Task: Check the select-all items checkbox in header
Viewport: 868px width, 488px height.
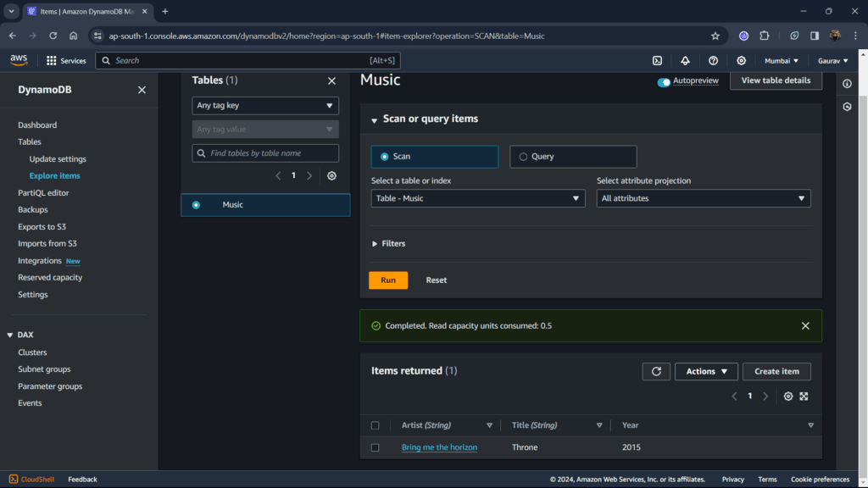Action: [375, 425]
